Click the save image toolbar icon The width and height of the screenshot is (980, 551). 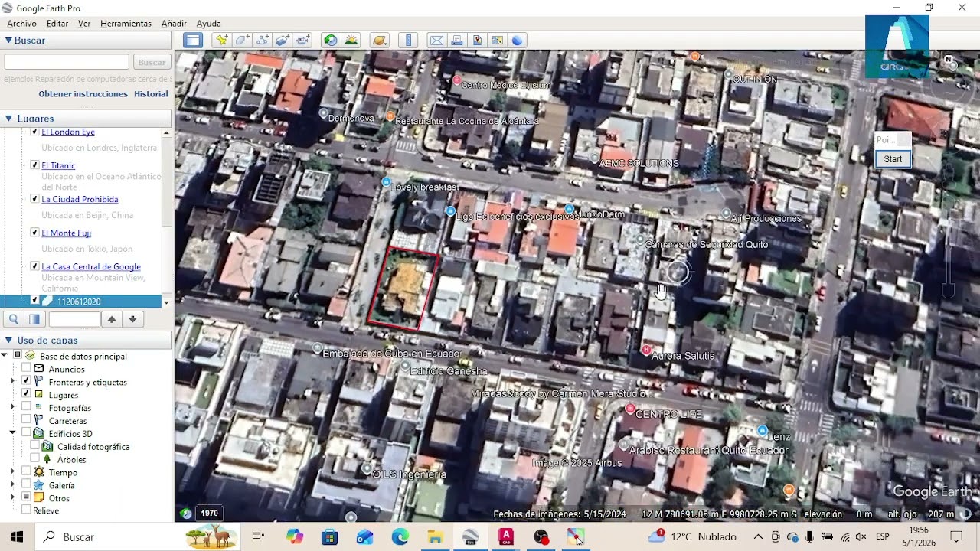(x=477, y=41)
